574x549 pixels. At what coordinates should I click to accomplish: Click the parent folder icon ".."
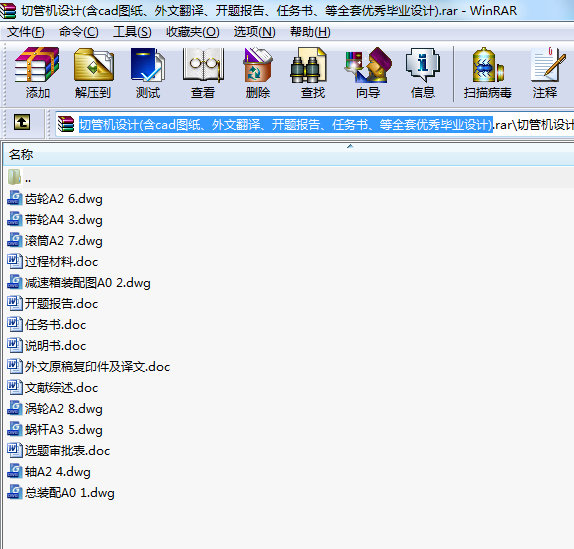click(x=15, y=177)
